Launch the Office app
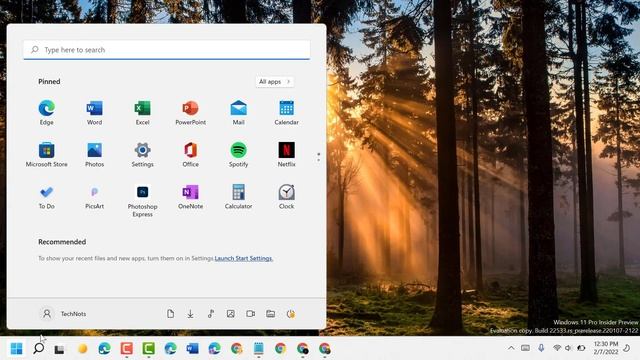The width and height of the screenshot is (640, 360). point(191,154)
